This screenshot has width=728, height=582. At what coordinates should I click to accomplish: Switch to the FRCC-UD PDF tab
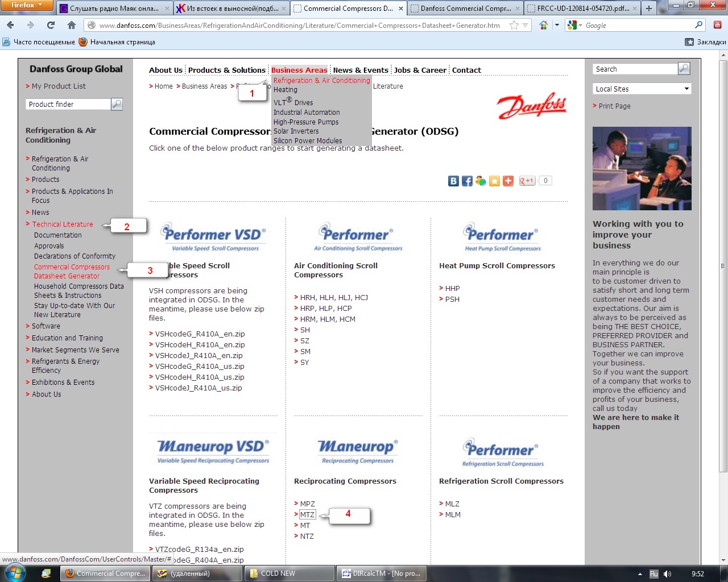(582, 8)
